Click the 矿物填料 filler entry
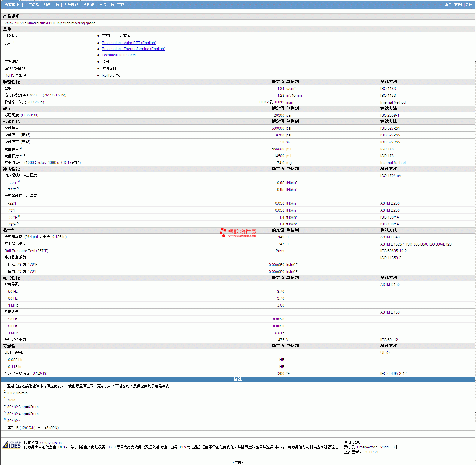Screen dimensions: 476x465 (x=109, y=69)
